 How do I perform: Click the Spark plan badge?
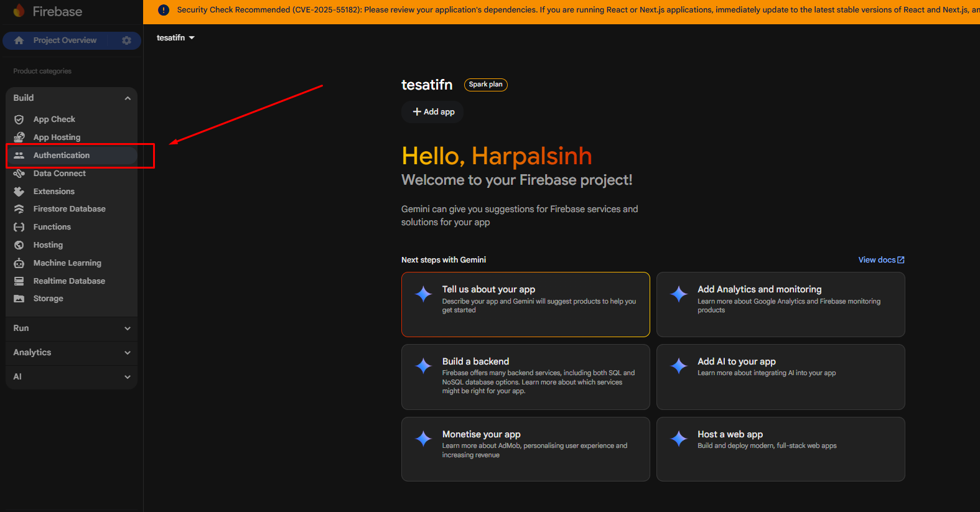point(486,85)
